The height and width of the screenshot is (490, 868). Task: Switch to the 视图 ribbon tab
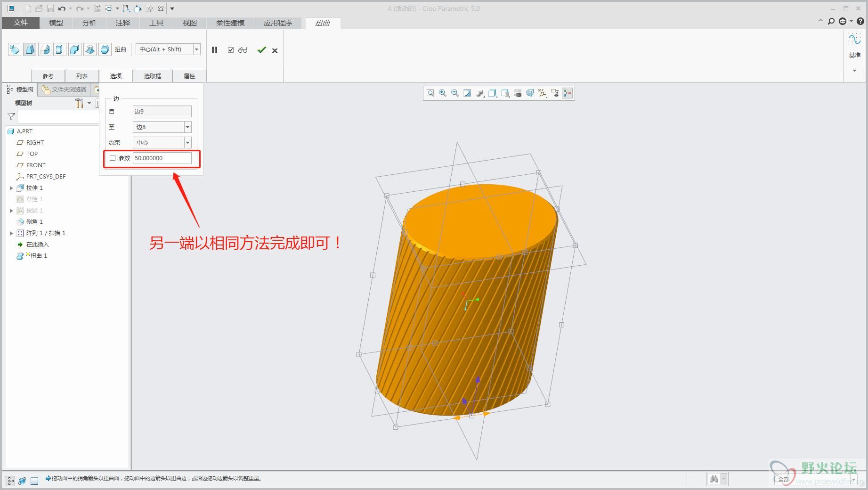(190, 23)
